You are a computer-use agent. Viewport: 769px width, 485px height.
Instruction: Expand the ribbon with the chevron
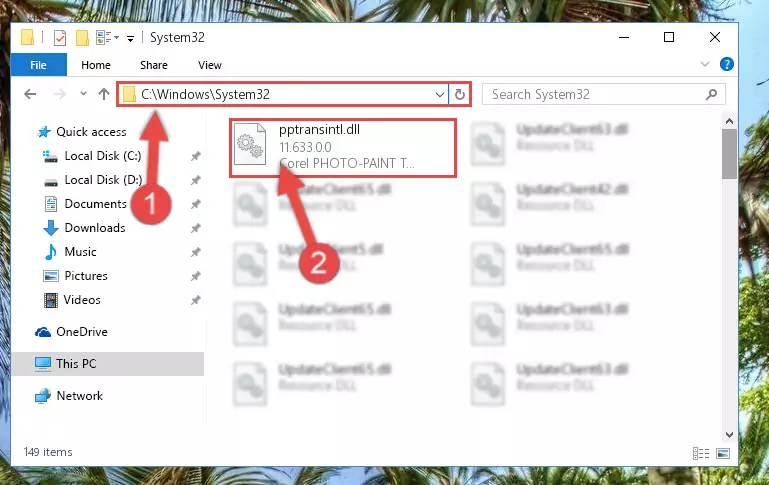tap(705, 64)
